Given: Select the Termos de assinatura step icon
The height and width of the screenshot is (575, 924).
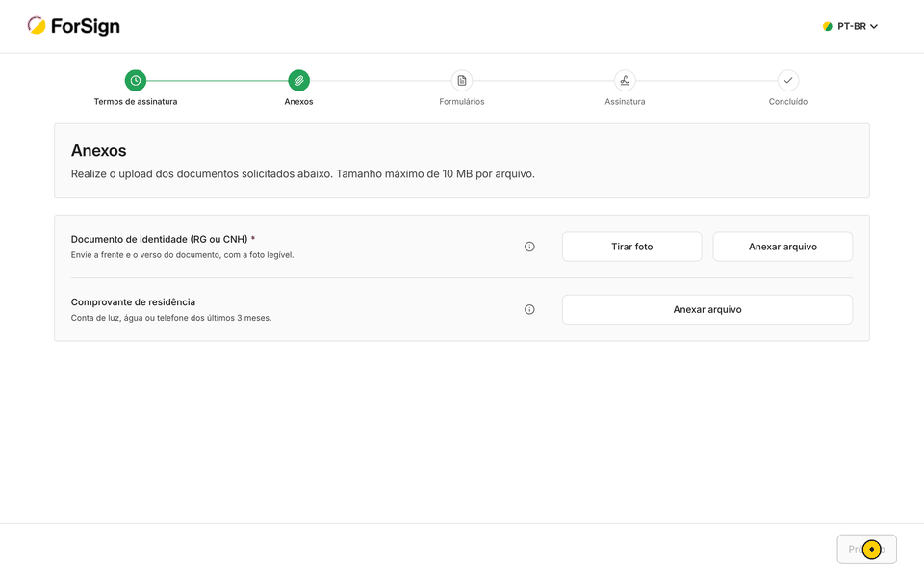Looking at the screenshot, I should [x=136, y=81].
